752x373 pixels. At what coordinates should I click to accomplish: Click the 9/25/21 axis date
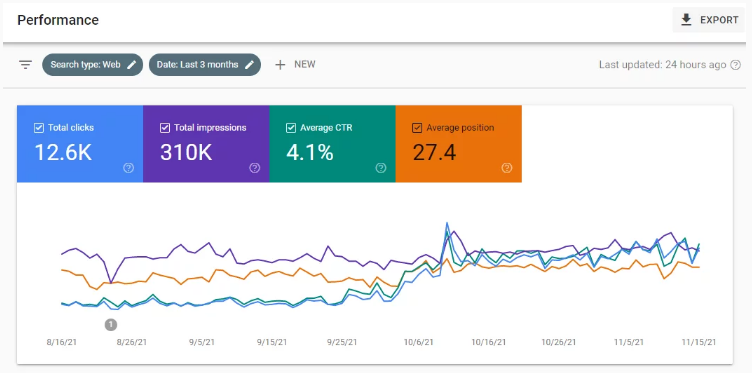click(342, 342)
